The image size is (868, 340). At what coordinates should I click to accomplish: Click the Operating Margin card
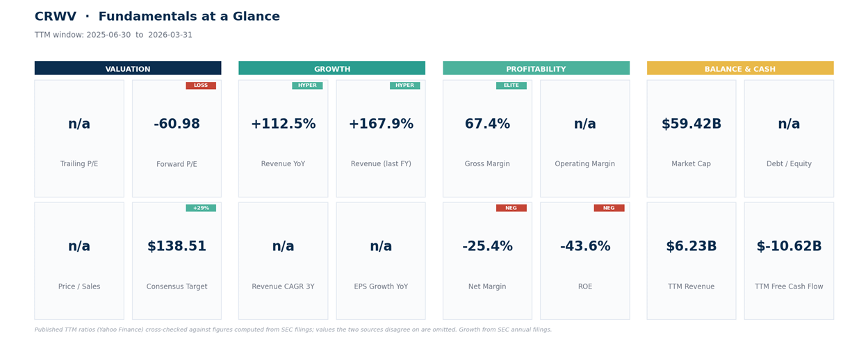[x=585, y=138]
